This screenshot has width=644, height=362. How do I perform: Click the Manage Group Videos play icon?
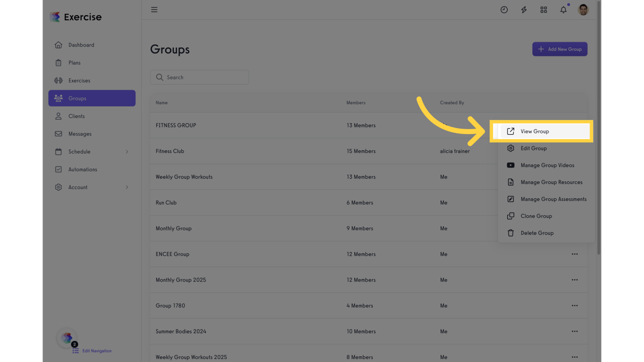pyautogui.click(x=511, y=165)
